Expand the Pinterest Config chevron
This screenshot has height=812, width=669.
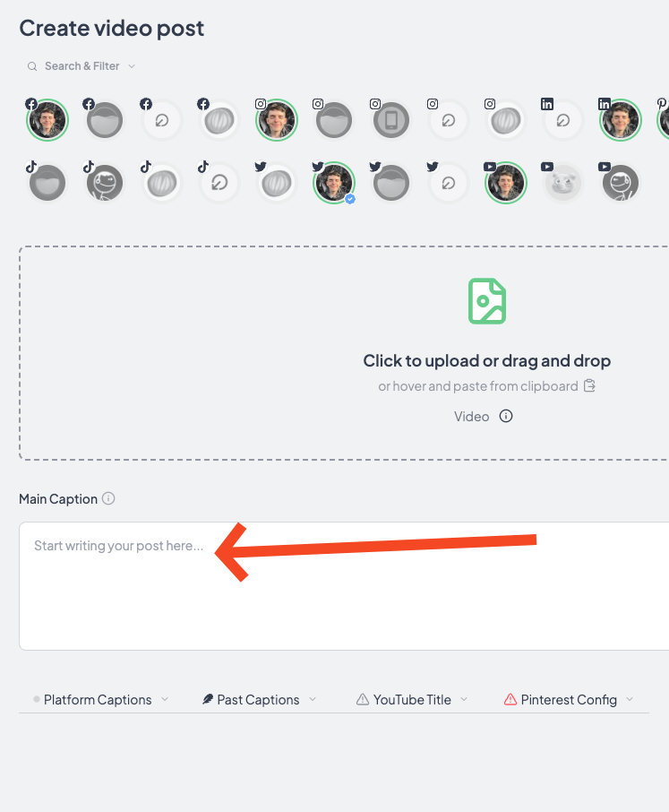coord(630,699)
